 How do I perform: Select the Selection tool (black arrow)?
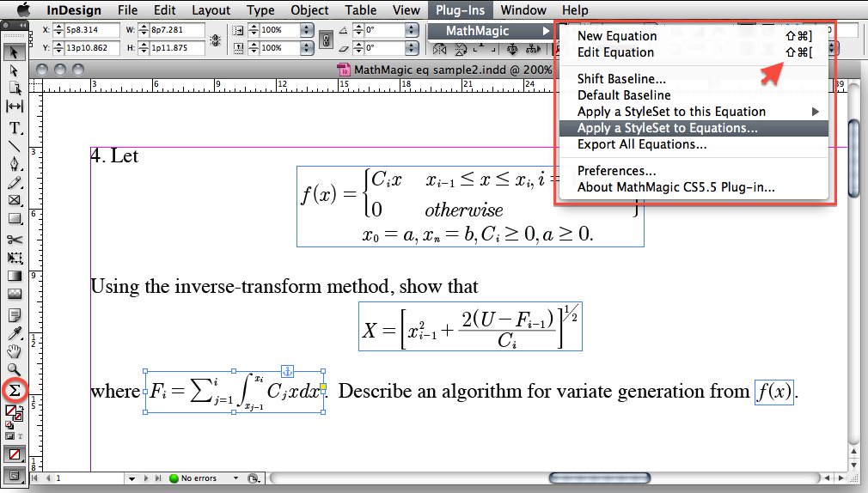pos(15,52)
